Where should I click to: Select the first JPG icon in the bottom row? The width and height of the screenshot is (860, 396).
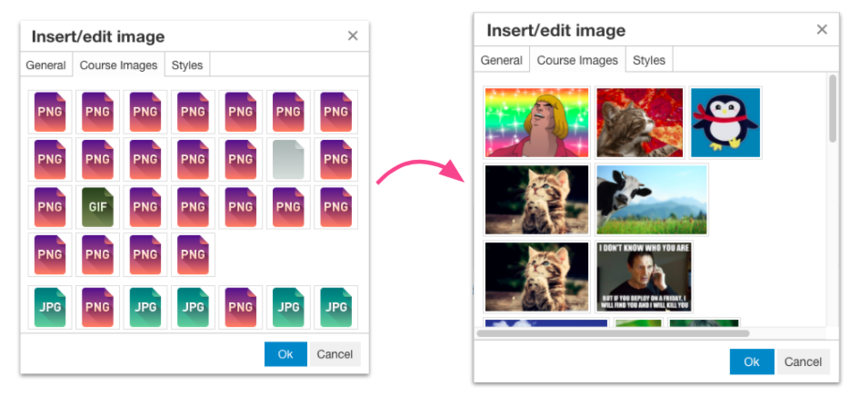[x=50, y=307]
